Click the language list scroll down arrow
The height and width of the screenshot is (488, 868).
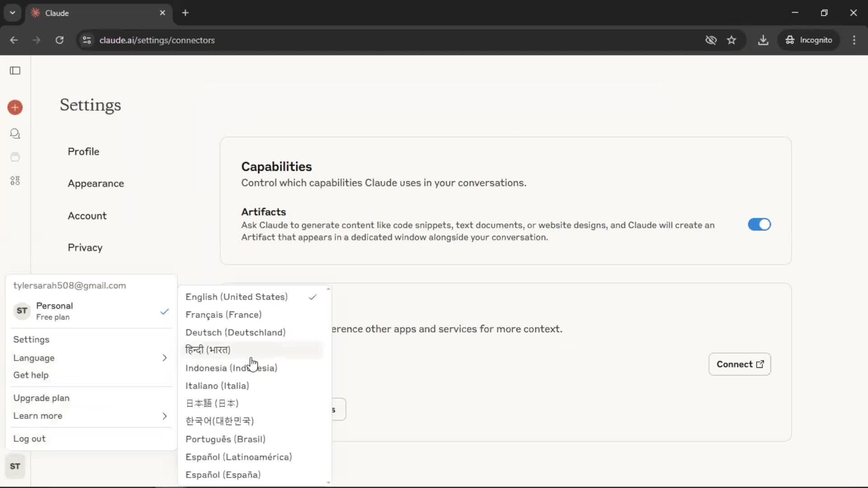[x=328, y=483]
